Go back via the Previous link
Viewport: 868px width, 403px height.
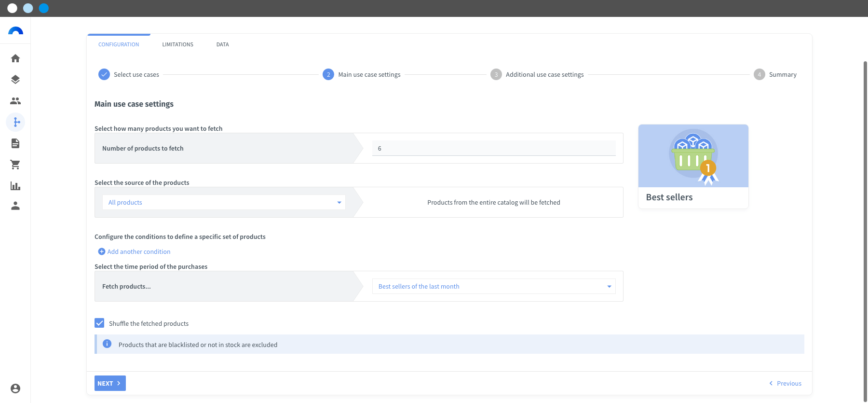pyautogui.click(x=785, y=383)
